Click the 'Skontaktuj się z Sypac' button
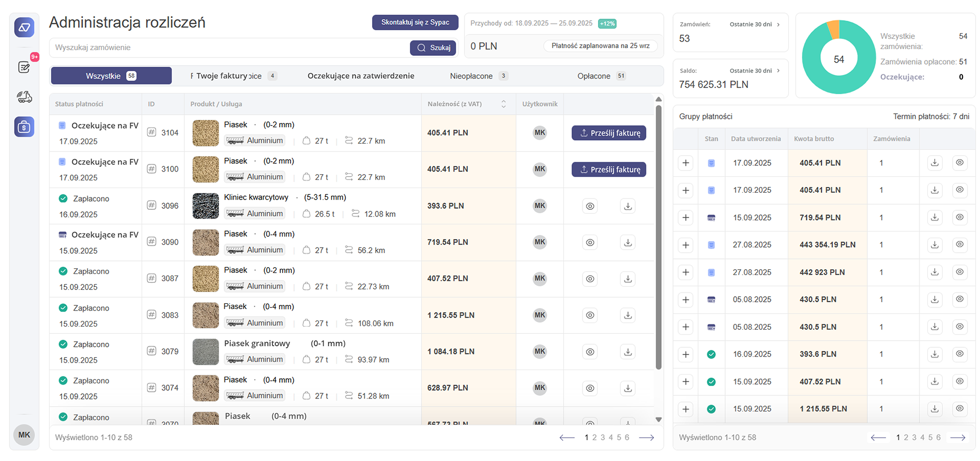The width and height of the screenshot is (980, 461). (x=415, y=22)
